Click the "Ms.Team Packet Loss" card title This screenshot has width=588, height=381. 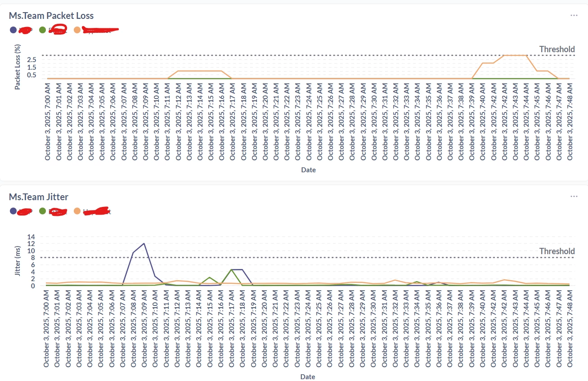(x=51, y=15)
